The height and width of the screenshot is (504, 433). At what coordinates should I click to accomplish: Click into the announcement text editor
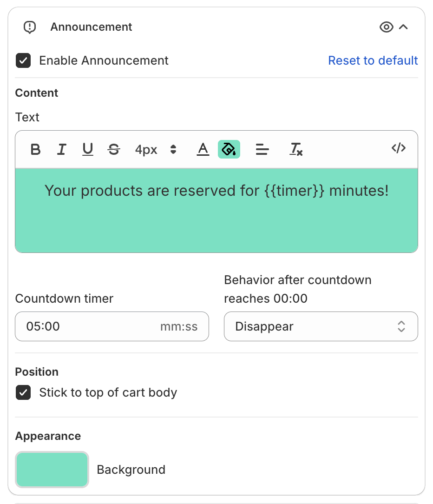click(x=216, y=211)
